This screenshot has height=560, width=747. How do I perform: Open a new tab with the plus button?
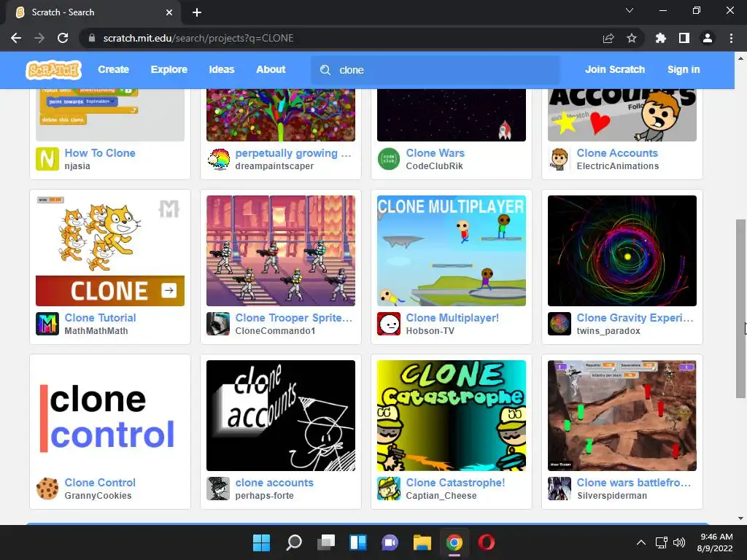[197, 12]
